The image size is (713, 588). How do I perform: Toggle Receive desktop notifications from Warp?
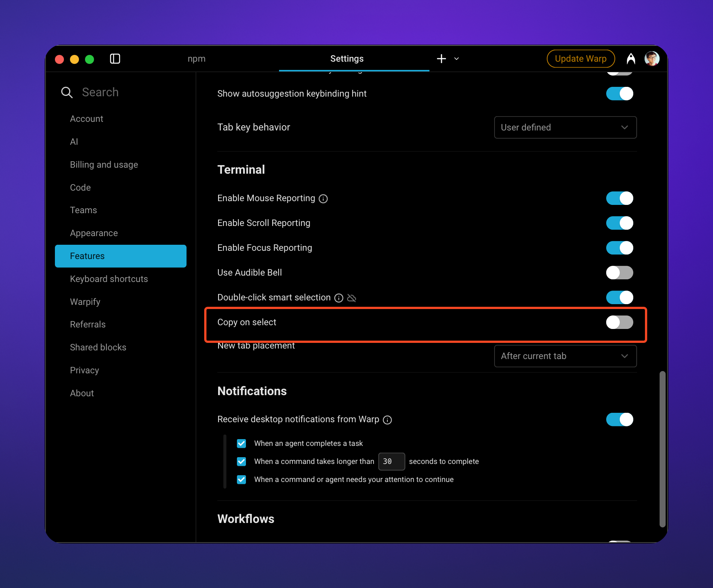tap(620, 419)
